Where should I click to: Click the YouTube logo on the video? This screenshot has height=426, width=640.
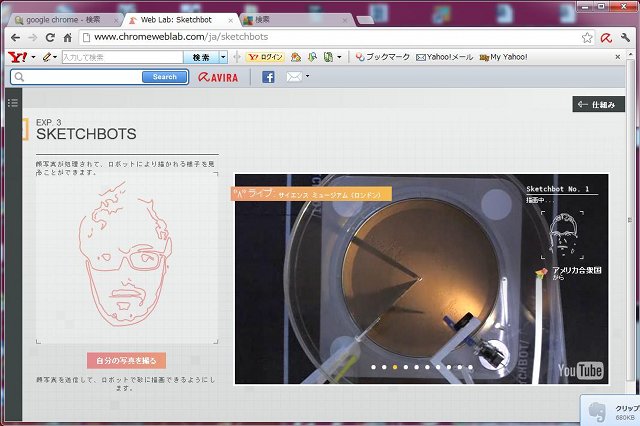tap(580, 371)
